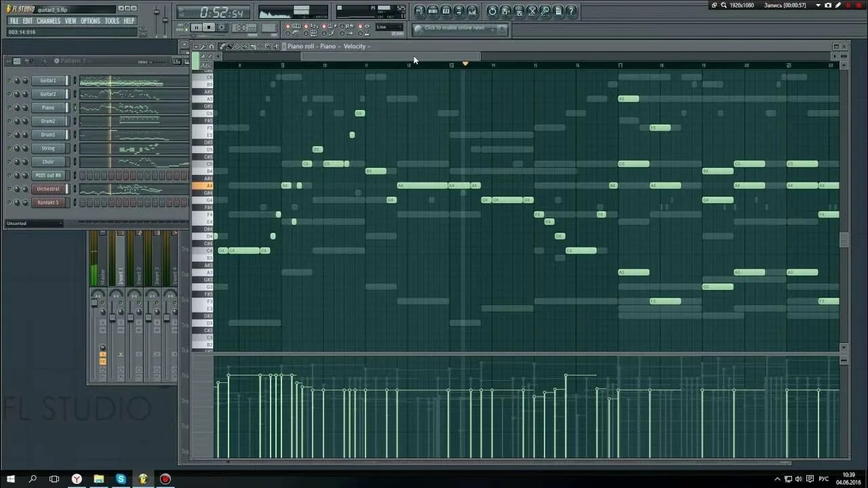The height and width of the screenshot is (488, 868).
Task: Click the graph editor icon in step sequencer
Action: [x=177, y=62]
